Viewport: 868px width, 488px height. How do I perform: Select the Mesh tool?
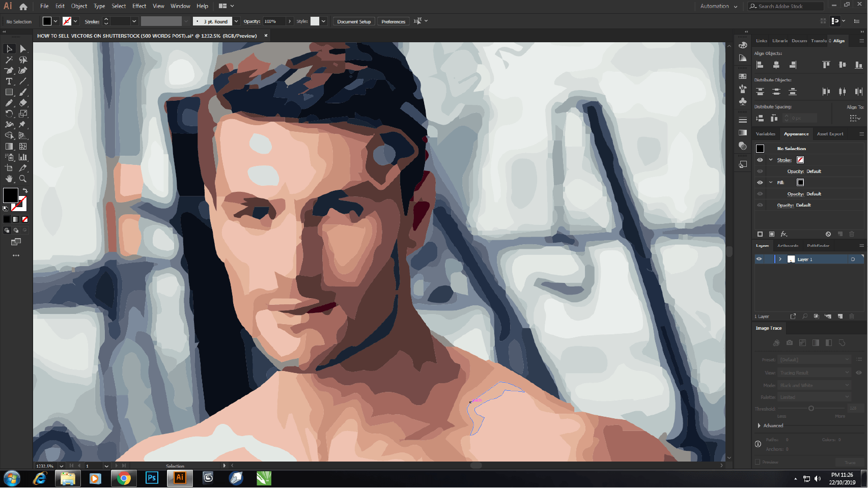(x=23, y=146)
